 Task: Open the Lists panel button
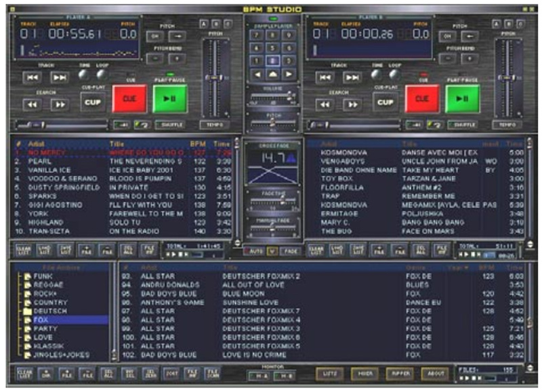pos(330,373)
